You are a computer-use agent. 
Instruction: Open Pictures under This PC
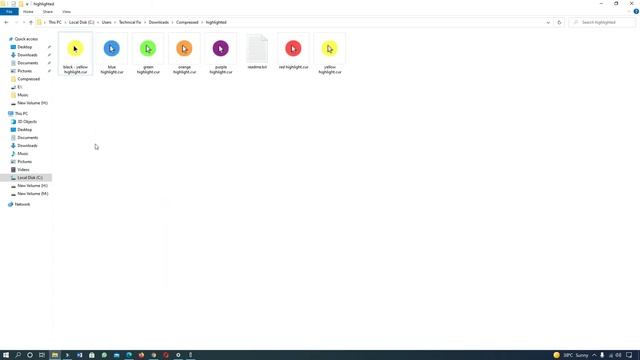[24, 162]
